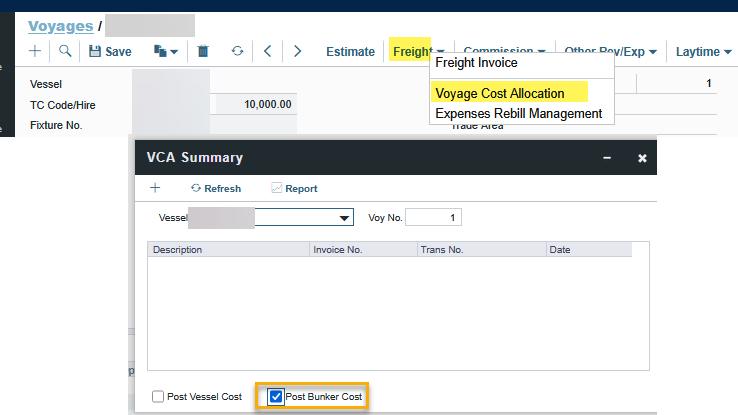Open the Vessel dropdown in VCA Summary
Viewport: 738px width, 415px height.
click(345, 217)
